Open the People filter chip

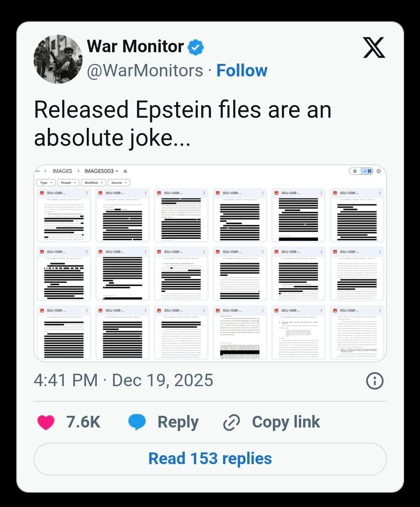coord(69,182)
